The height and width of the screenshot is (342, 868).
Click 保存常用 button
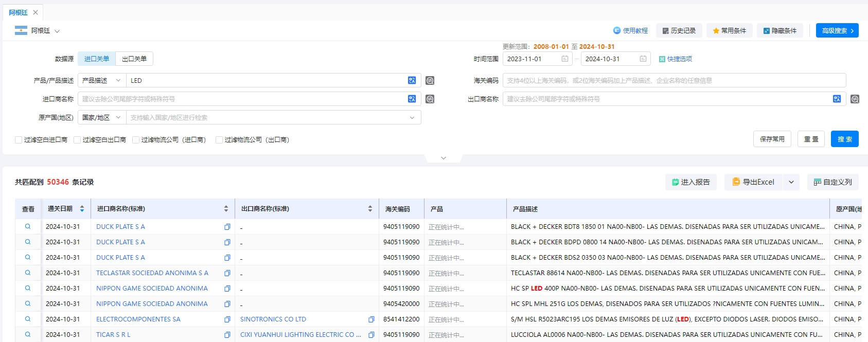pos(772,139)
